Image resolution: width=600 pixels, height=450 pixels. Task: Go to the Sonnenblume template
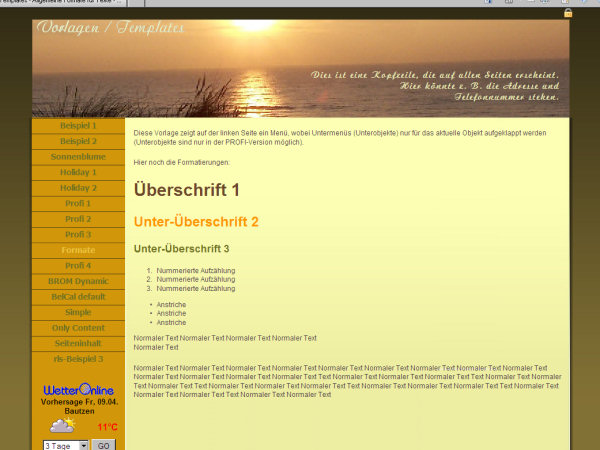pos(78,157)
